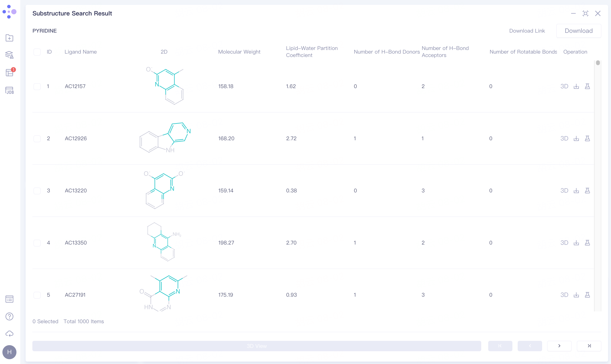Open the layers flask sidebar icon

[9, 55]
